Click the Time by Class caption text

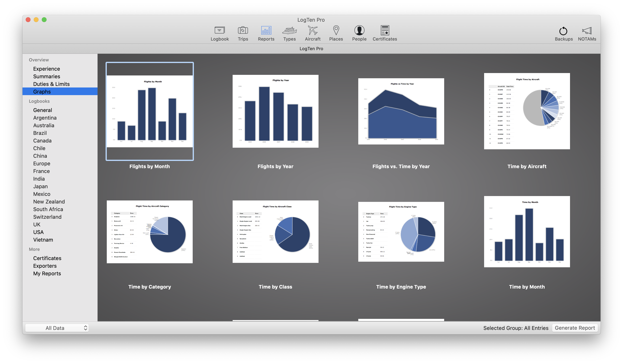[x=275, y=287]
